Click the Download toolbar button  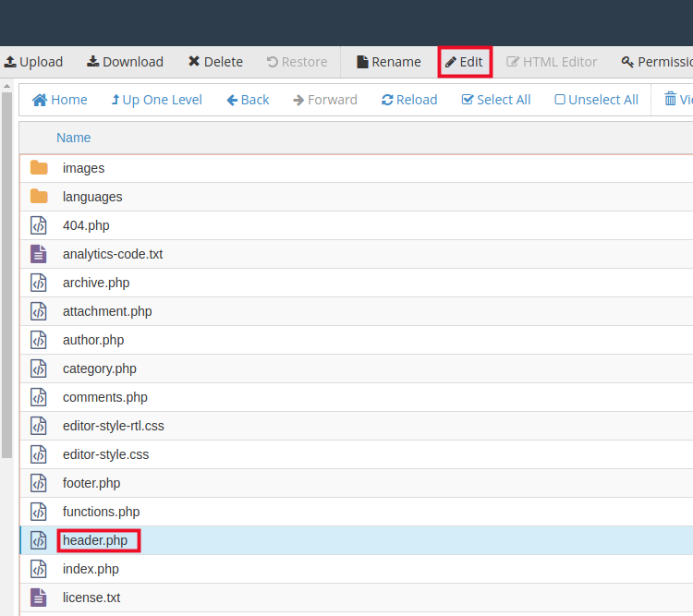pos(125,62)
